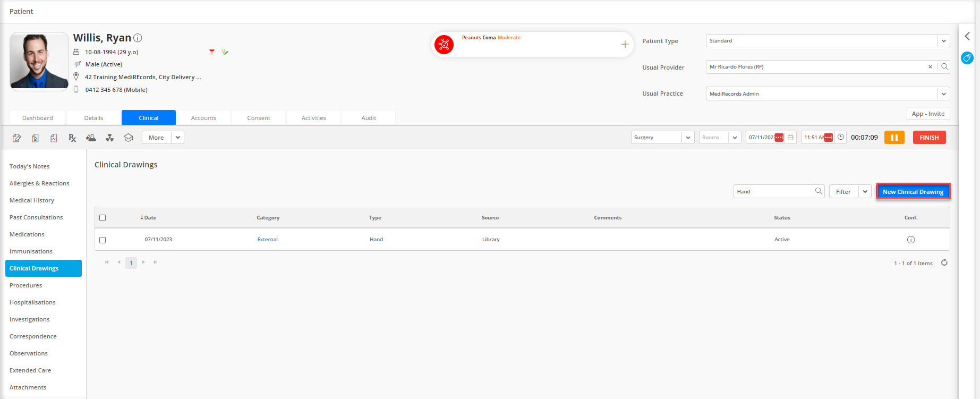Open the Surgery location dropdown
Viewport: 980px width, 399px height.
(688, 138)
